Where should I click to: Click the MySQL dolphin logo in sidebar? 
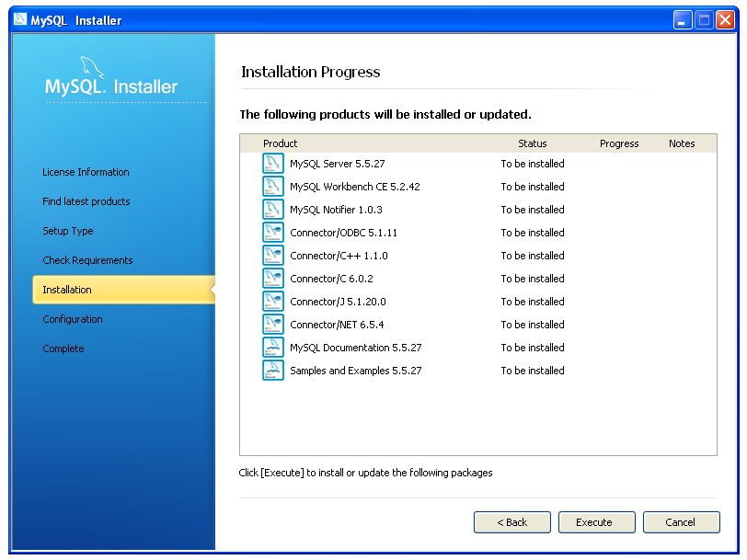(x=92, y=66)
